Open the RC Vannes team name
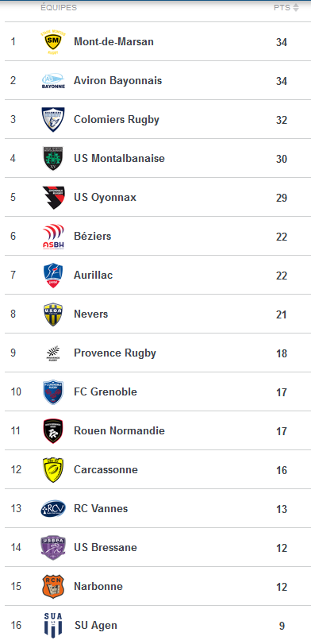The image size is (311, 644). [x=101, y=508]
